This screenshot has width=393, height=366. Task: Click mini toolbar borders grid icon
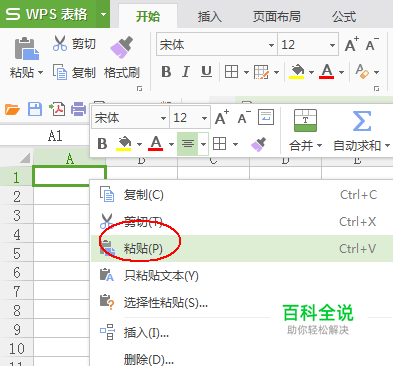pyautogui.click(x=219, y=144)
